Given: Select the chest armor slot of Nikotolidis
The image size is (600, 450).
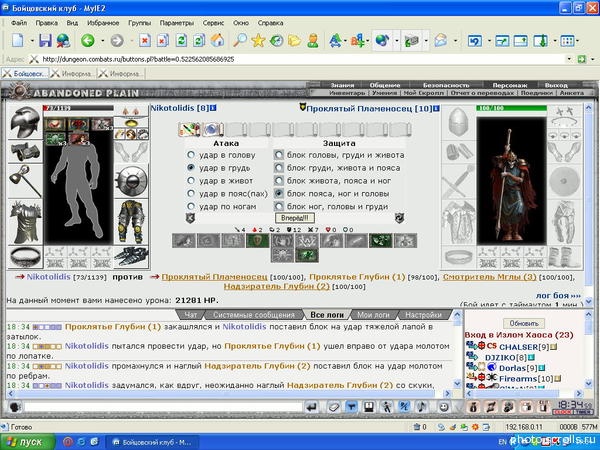Looking at the screenshot, I should 25,222.
